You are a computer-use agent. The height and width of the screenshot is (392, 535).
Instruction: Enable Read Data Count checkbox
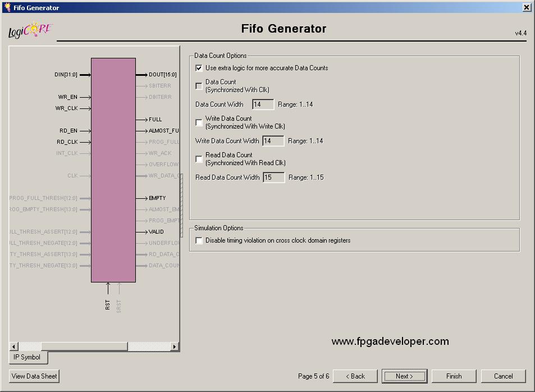(199, 159)
